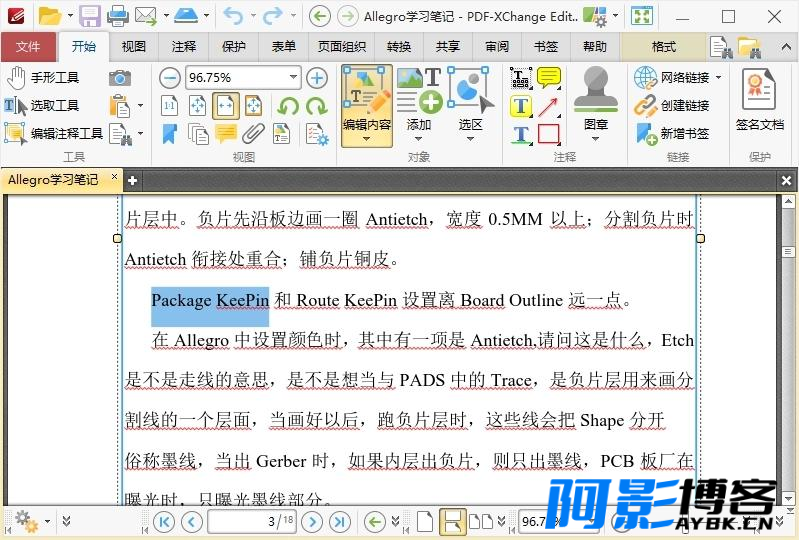Choose the Edit Comments tool (编辑注释工具)
This screenshot has width=799, height=540.
coord(54,133)
